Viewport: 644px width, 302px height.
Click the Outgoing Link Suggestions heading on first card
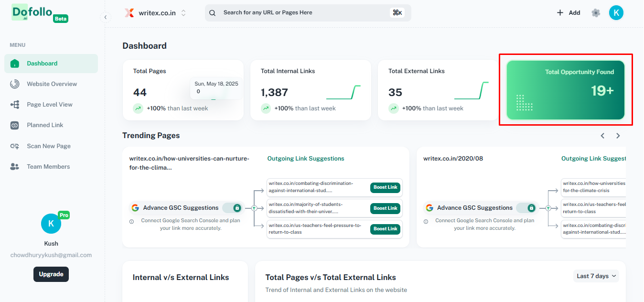(306, 159)
